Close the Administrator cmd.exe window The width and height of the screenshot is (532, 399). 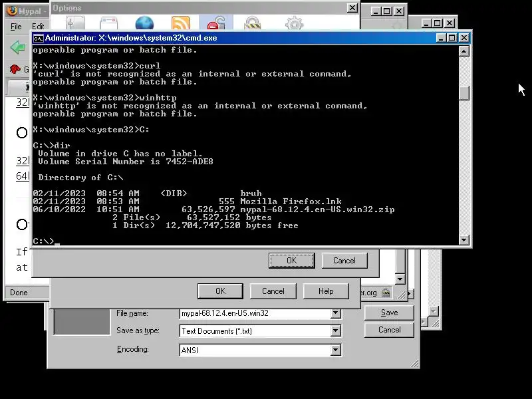tap(464, 38)
